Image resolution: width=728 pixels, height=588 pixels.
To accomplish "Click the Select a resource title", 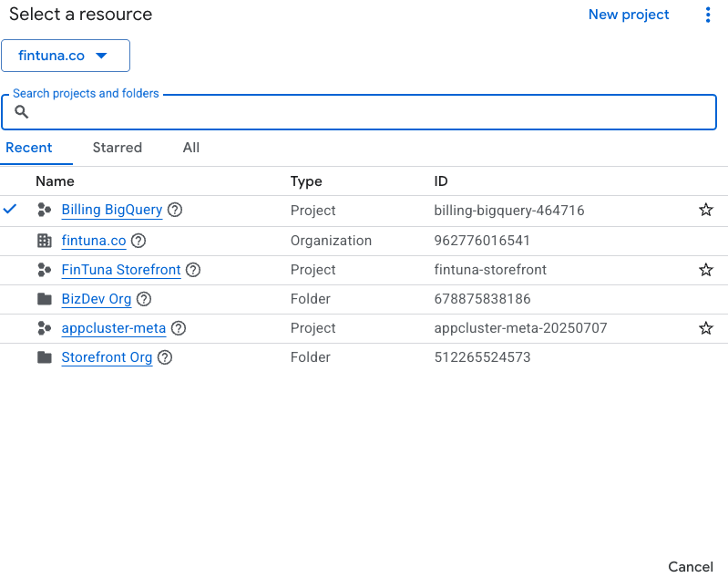I will tap(80, 15).
